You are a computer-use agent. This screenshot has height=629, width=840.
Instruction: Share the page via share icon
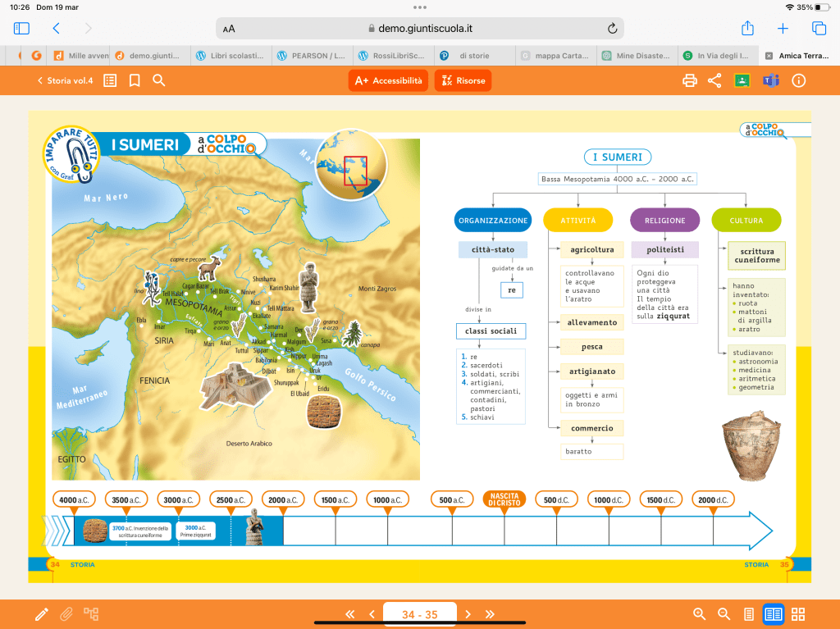point(714,80)
